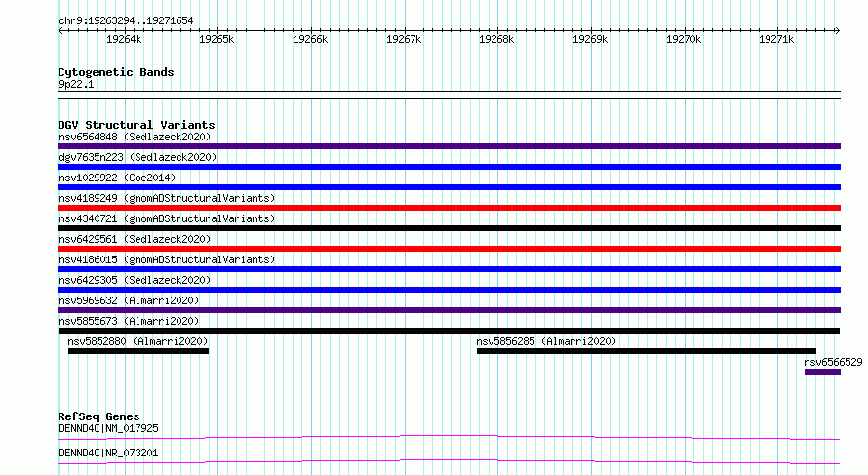The image size is (868, 475).
Task: Open the DENND4C|NM_017925 gene label
Action: pyautogui.click(x=108, y=428)
